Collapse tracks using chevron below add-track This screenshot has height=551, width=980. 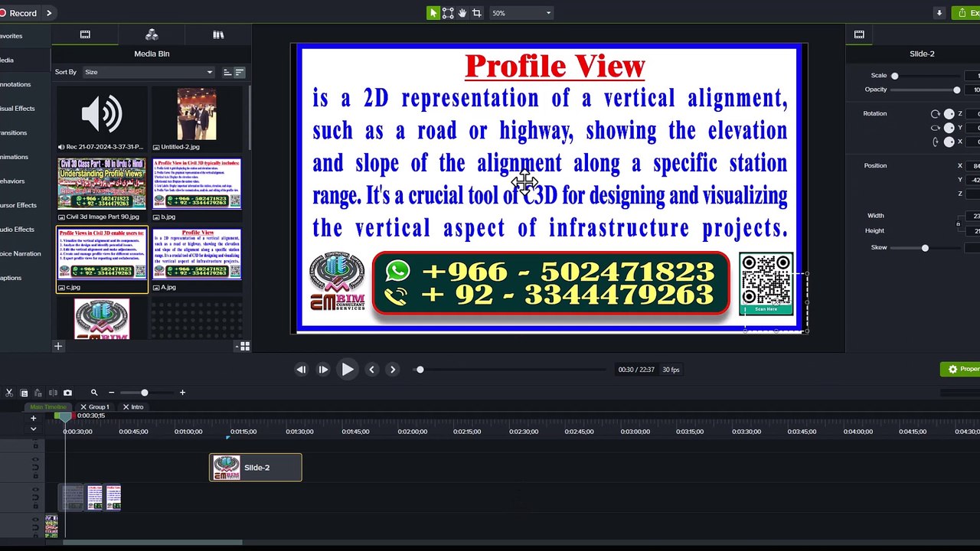click(x=33, y=429)
